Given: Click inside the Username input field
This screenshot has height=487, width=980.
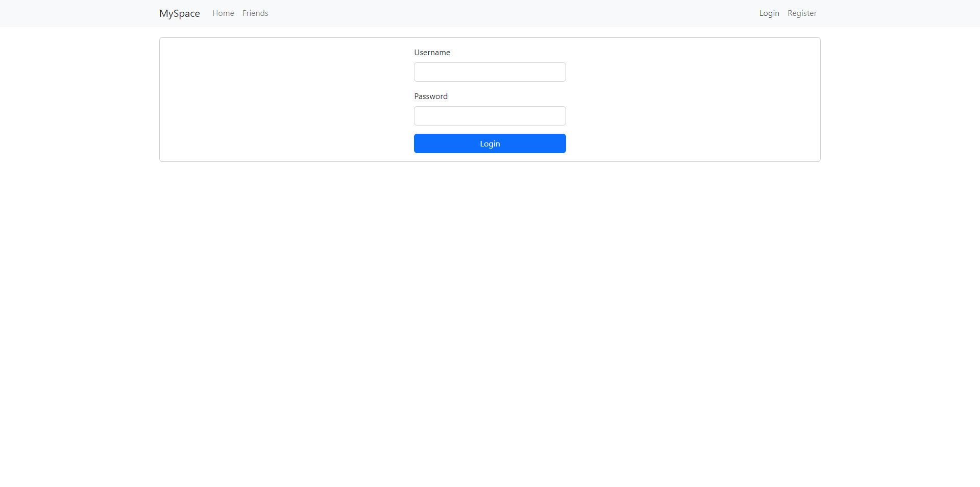Looking at the screenshot, I should pos(489,72).
